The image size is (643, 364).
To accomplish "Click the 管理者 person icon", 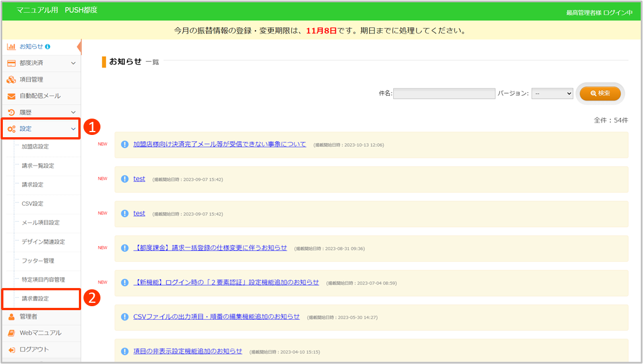I will click(11, 316).
